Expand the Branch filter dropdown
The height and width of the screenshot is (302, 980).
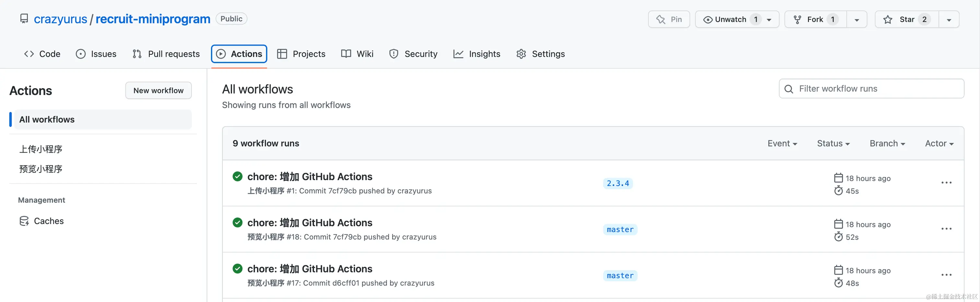pyautogui.click(x=887, y=144)
